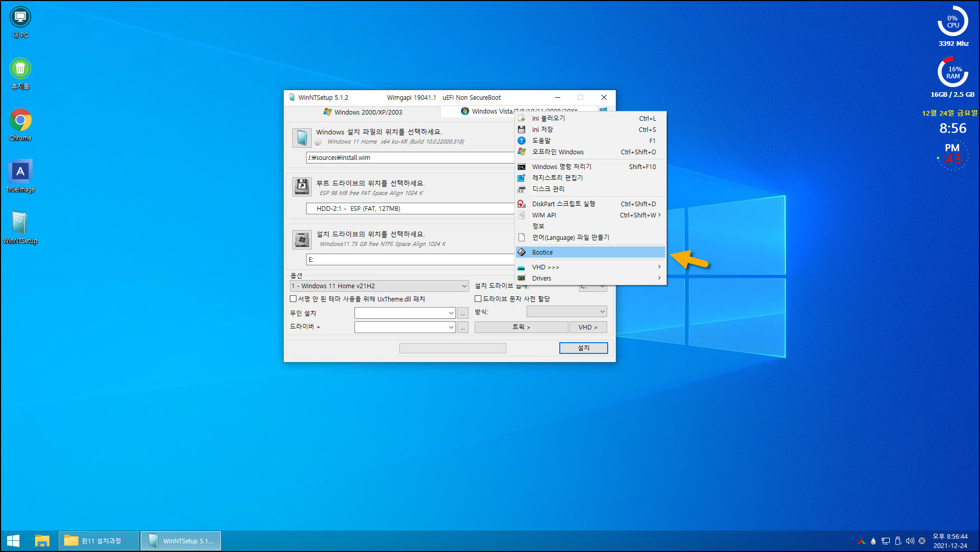The width and height of the screenshot is (980, 552).
Task: Click the 오프라인 Windows flag icon
Action: pos(522,152)
